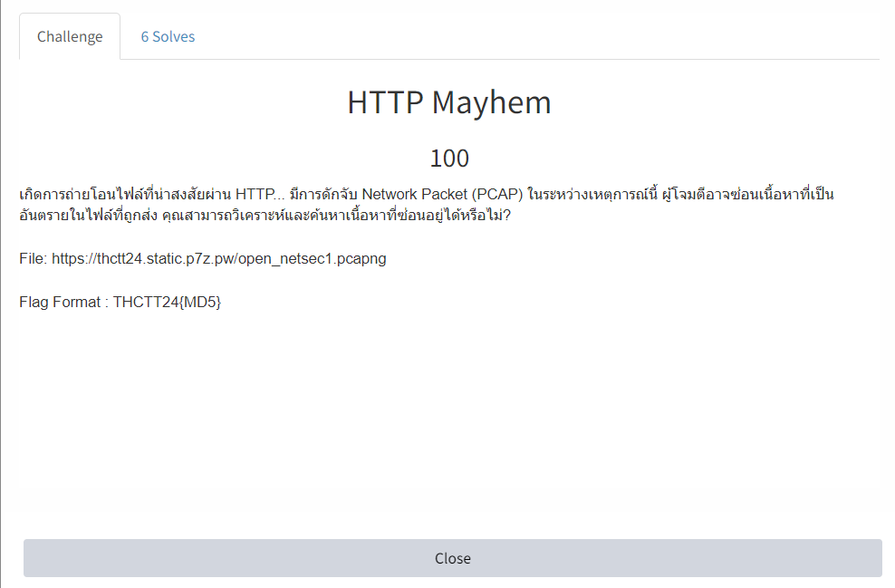Click the number 6 in Solves tab
Viewport: 895px width, 588px height.
coord(145,36)
